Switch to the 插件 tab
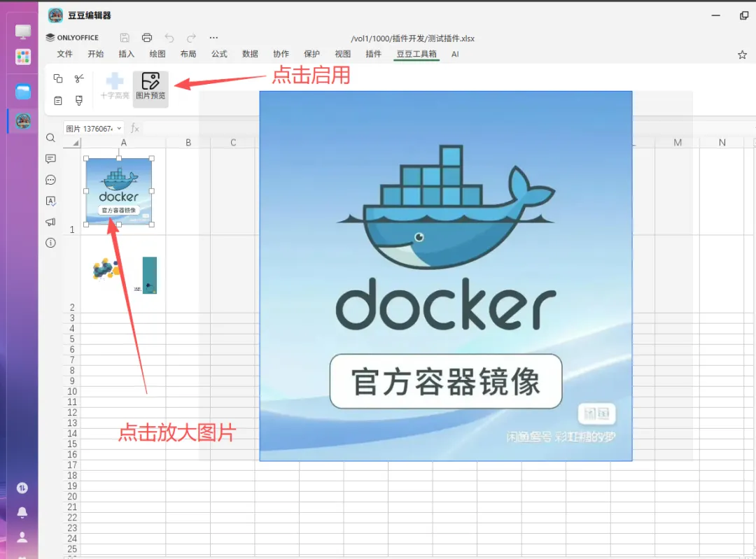Image resolution: width=756 pixels, height=559 pixels. point(373,54)
